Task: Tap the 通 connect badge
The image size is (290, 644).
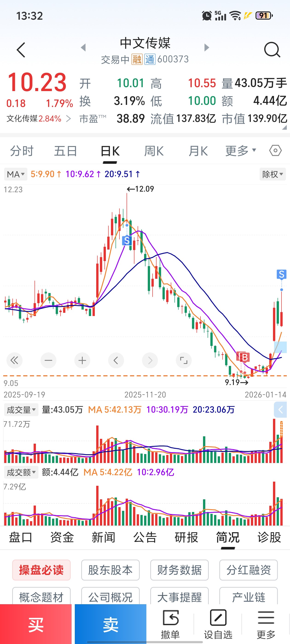Action: (150, 59)
